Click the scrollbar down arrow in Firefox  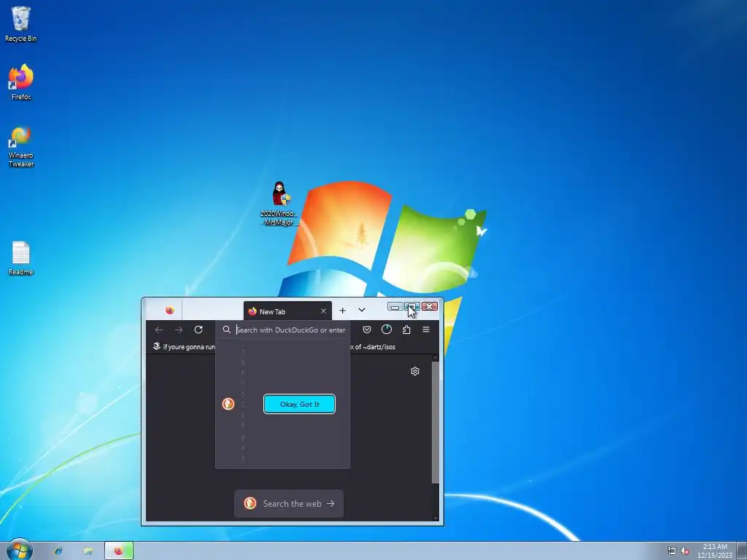(435, 518)
